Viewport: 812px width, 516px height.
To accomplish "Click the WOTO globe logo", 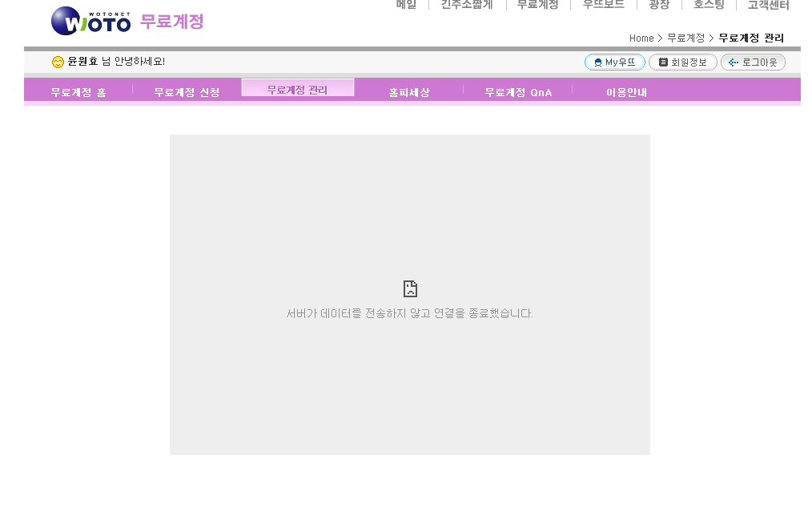I will coord(90,21).
